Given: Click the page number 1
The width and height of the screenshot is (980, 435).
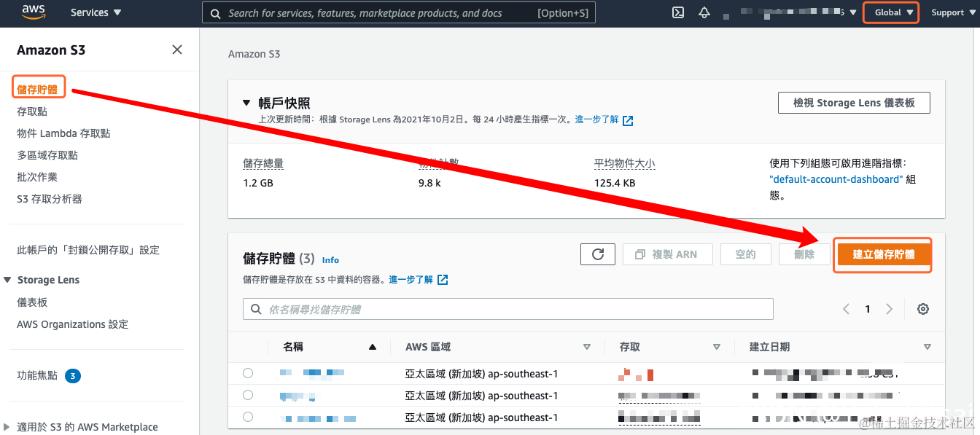Looking at the screenshot, I should (868, 309).
